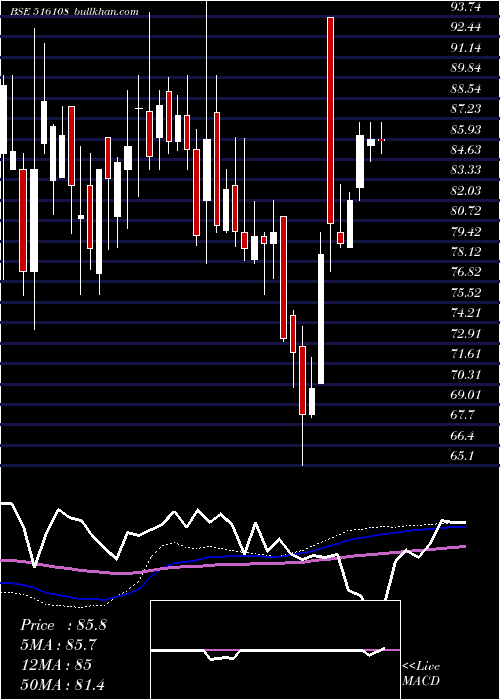Open the MACD inset chart box
500x700 pixels.
(275, 650)
